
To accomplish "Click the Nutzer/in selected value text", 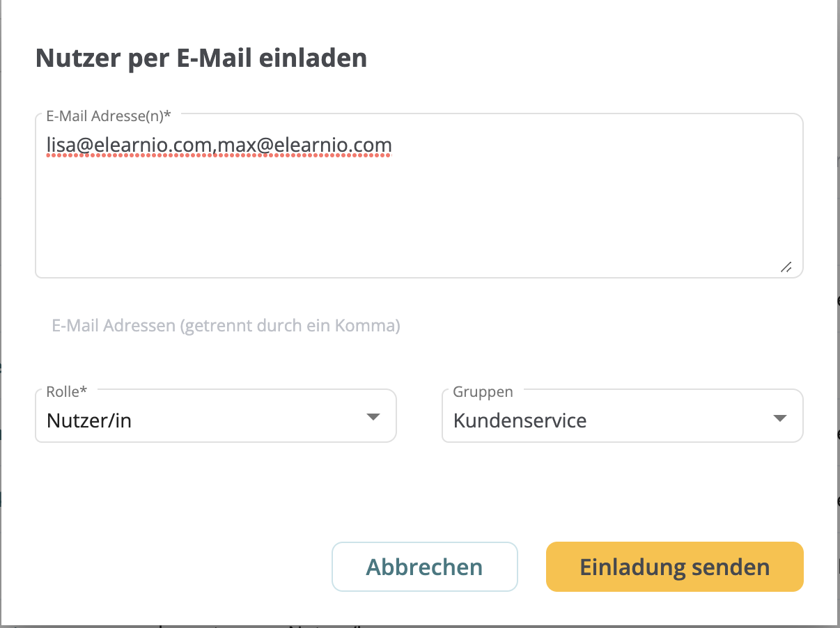I will click(89, 421).
